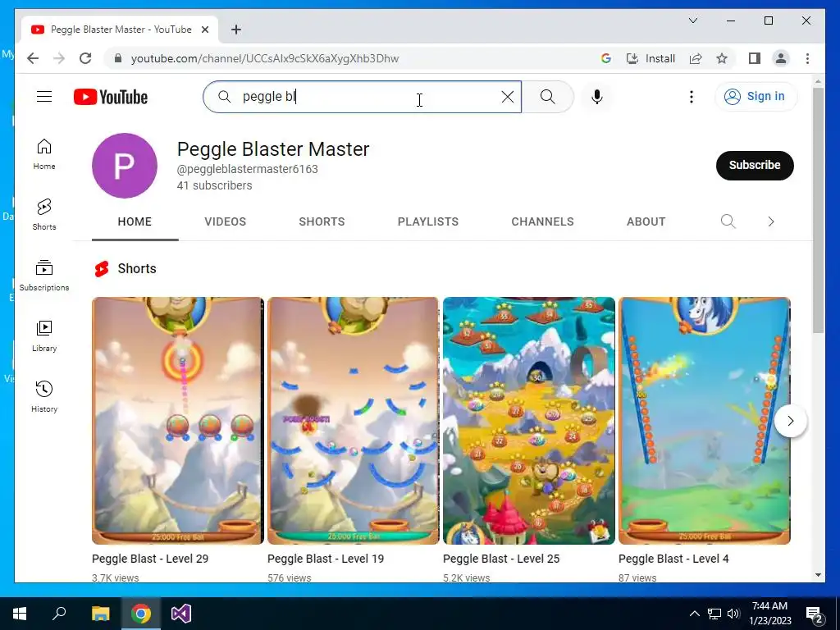Viewport: 840px width, 630px height.
Task: Click the browser back arrow
Action: click(x=33, y=58)
